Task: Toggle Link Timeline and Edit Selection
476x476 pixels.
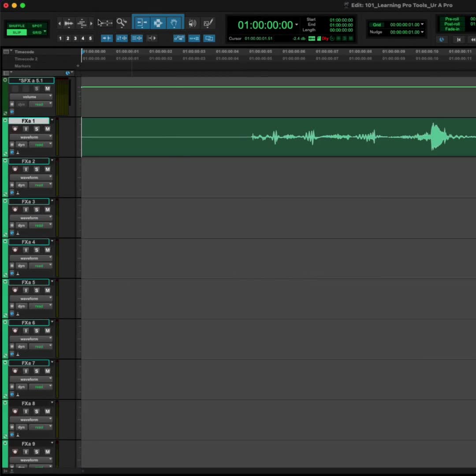Action: [x=122, y=38]
